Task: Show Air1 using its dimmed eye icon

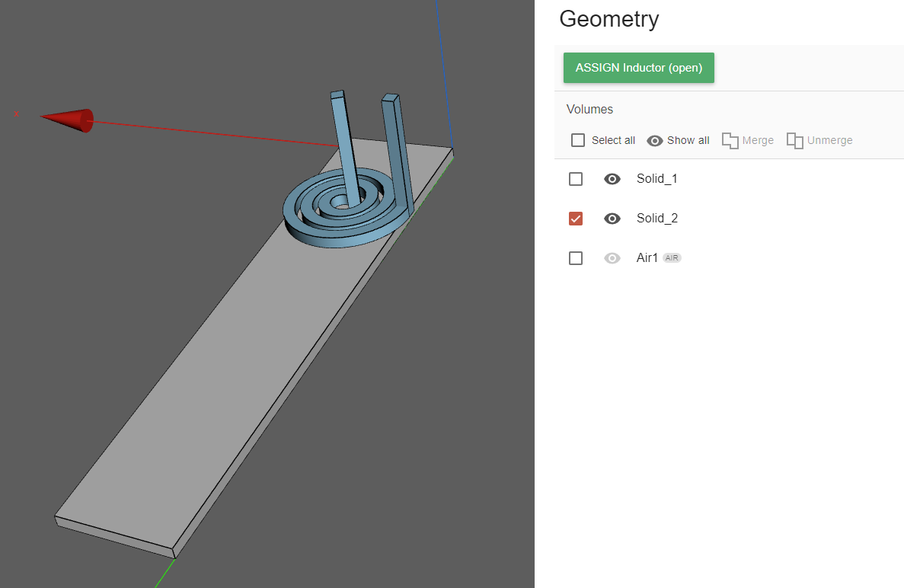Action: coord(612,258)
